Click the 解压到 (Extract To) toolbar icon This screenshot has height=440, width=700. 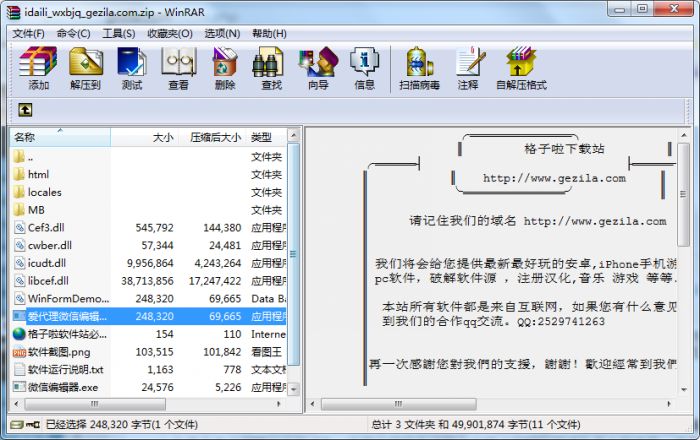pos(86,62)
